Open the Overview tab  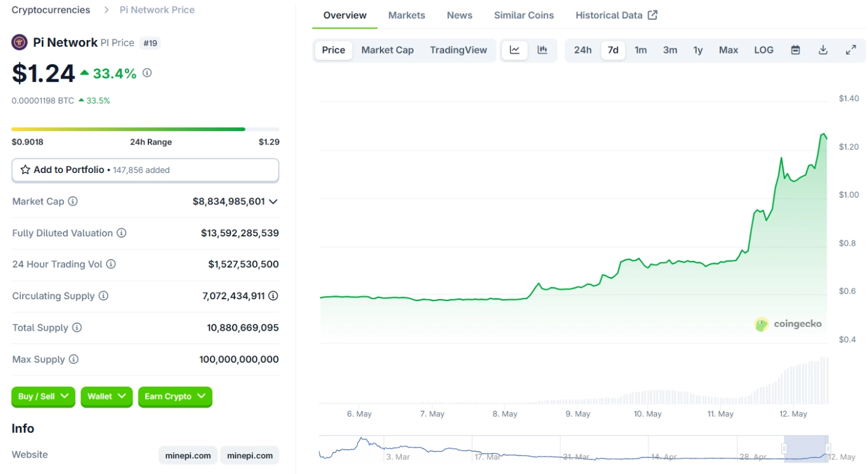345,15
